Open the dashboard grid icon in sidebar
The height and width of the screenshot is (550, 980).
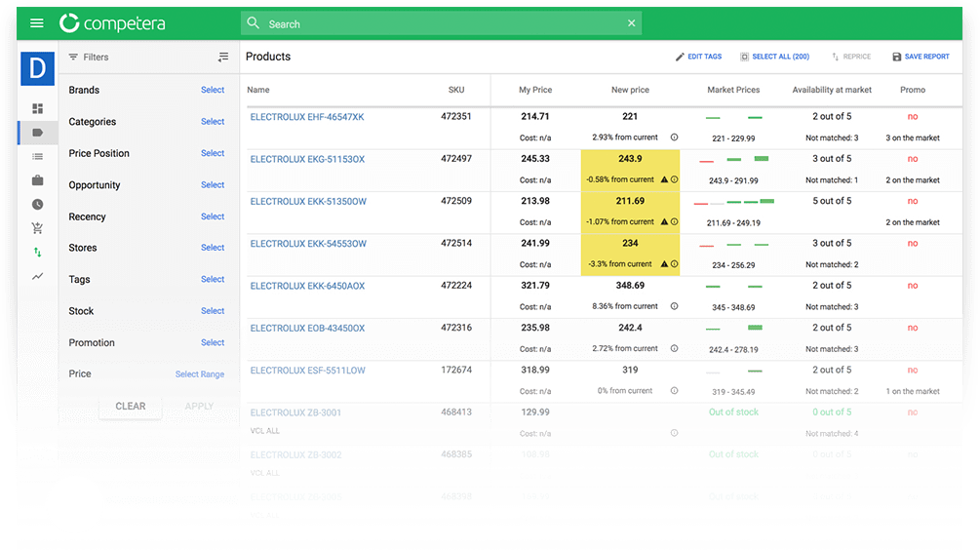point(37,109)
